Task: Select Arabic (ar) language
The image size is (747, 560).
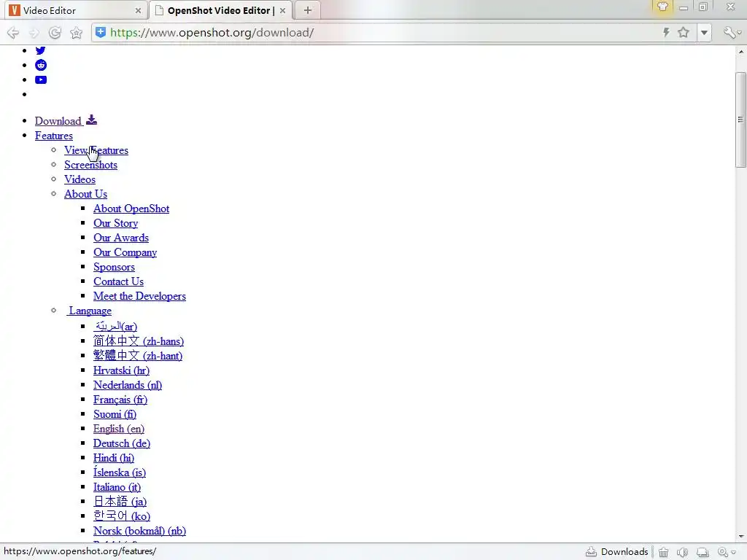Action: point(116,327)
